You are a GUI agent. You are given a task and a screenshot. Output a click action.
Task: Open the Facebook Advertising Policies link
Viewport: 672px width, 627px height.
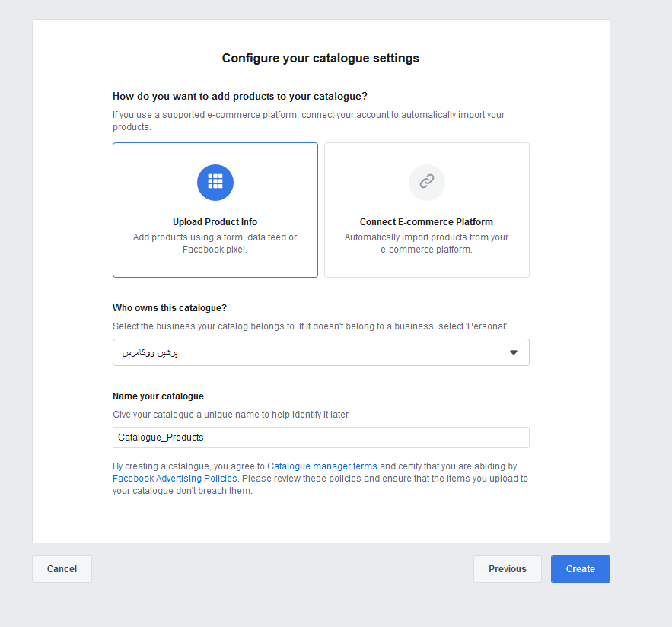click(175, 479)
